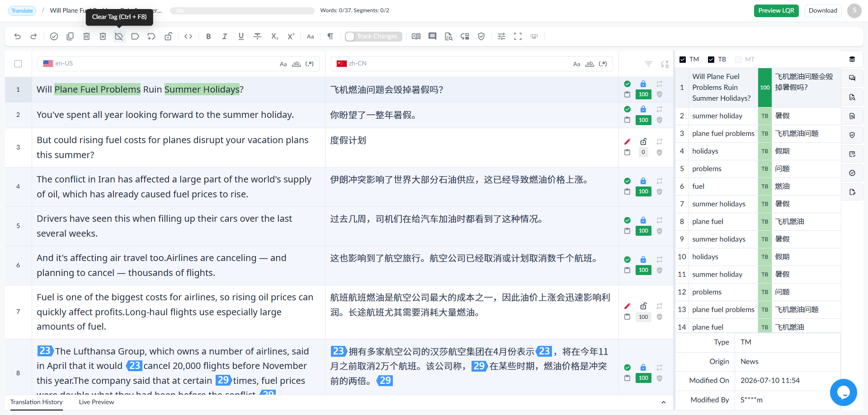Click the trash can icon in toolbar

86,37
